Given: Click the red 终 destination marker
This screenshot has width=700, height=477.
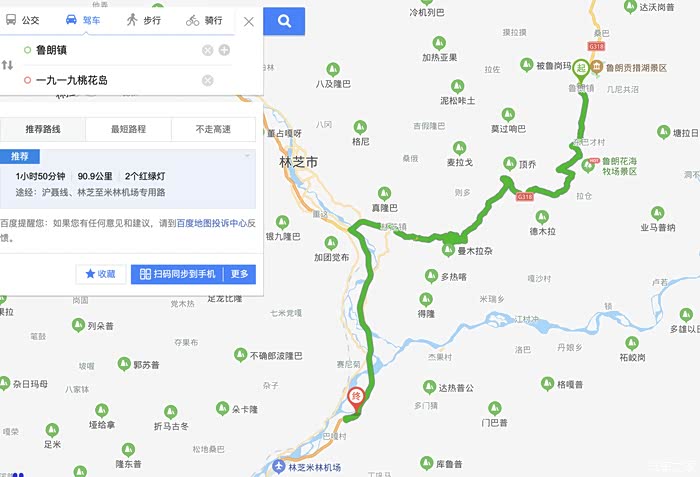Looking at the screenshot, I should coord(356,399).
